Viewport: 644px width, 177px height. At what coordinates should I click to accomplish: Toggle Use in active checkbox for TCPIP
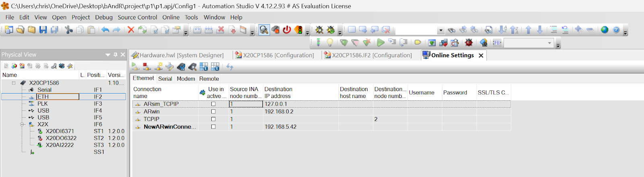pos(213,119)
